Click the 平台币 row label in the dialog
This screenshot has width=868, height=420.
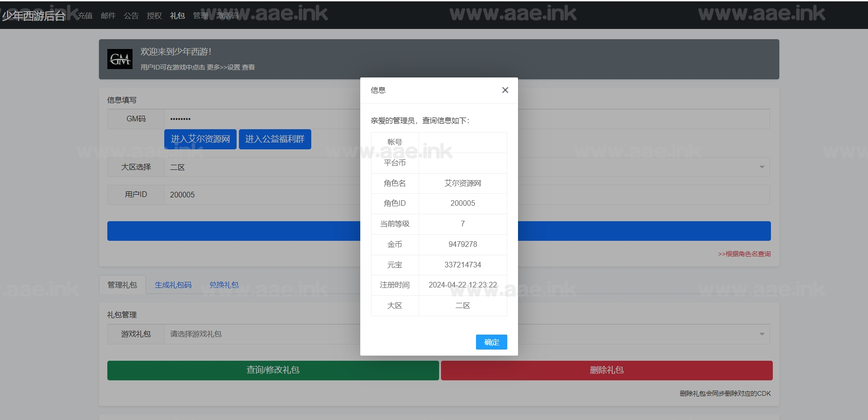395,163
